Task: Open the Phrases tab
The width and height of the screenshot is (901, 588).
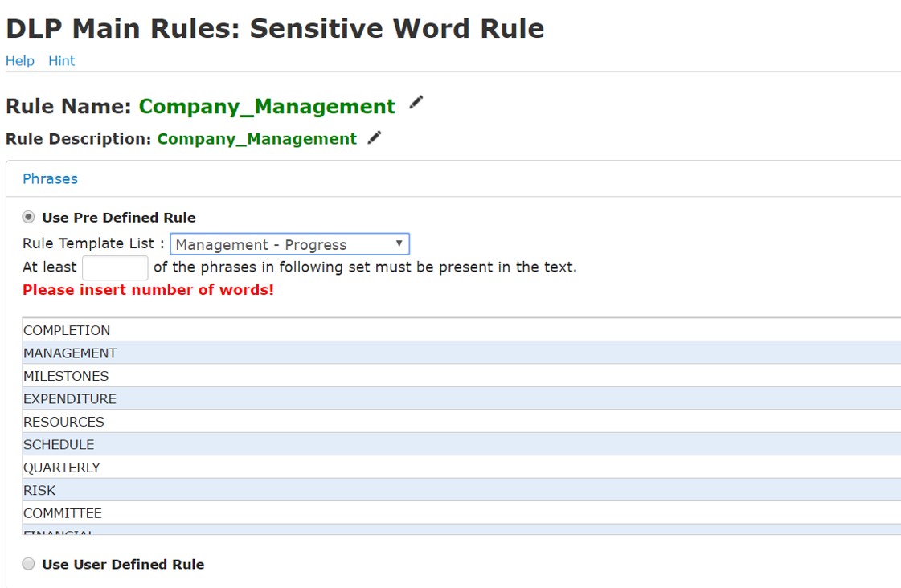Action: [x=50, y=178]
